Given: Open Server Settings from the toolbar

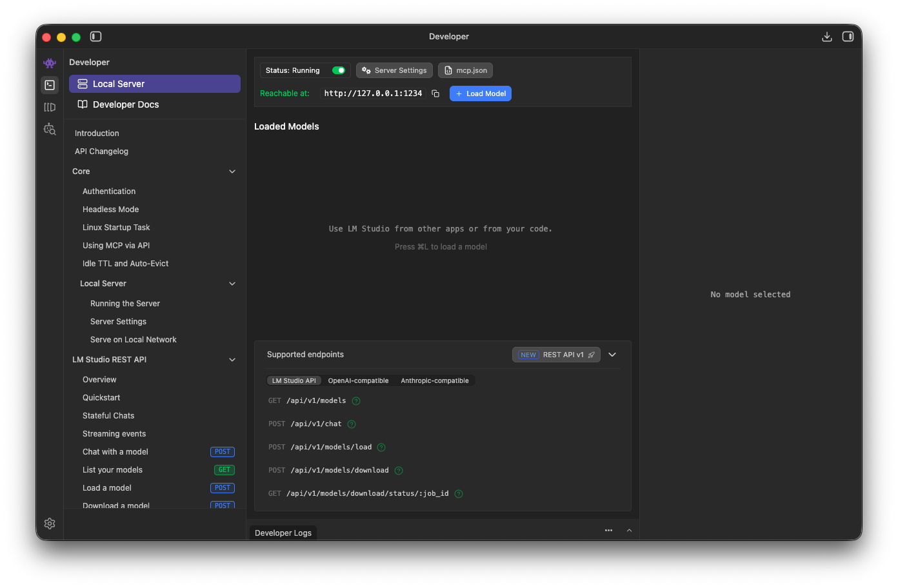Looking at the screenshot, I should click(394, 70).
